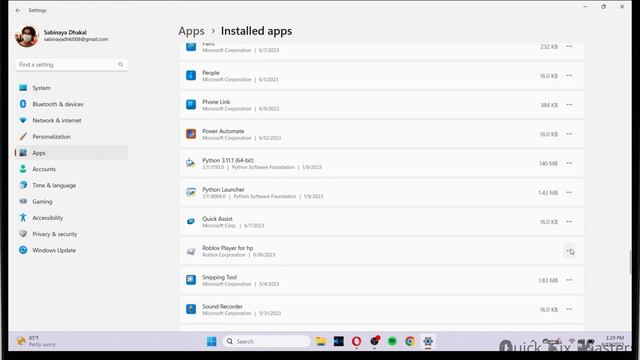This screenshot has width=640, height=360.
Task: Click the People app icon
Action: 191,76
